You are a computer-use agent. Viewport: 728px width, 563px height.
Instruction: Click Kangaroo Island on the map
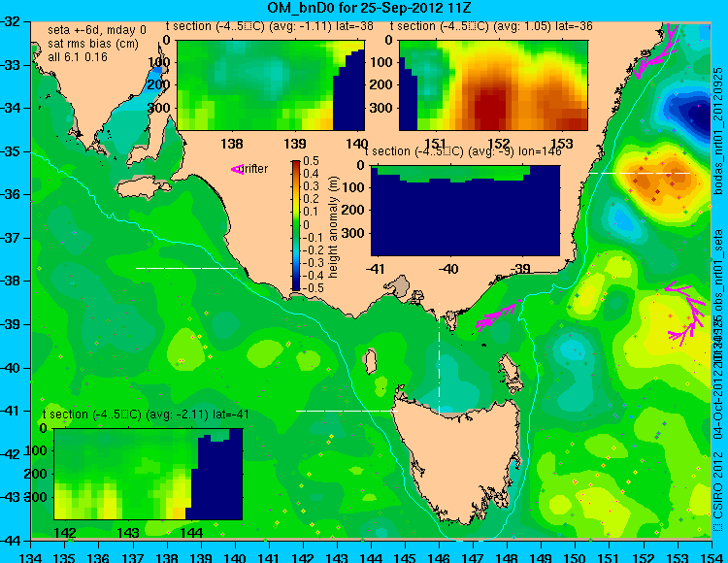[142, 189]
